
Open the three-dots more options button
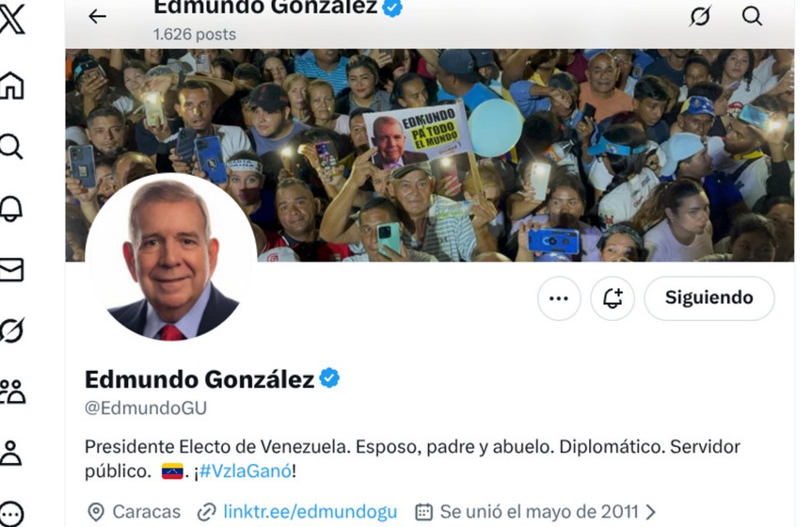click(559, 298)
